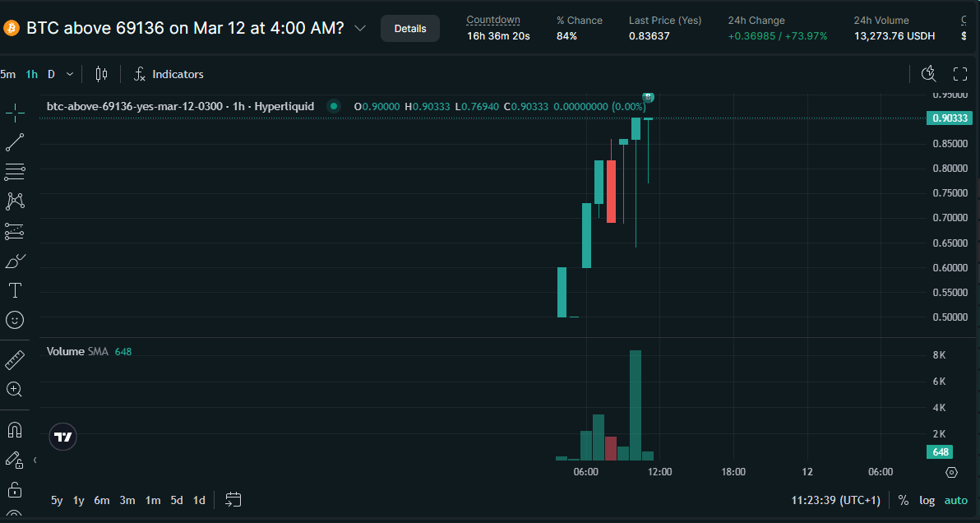
Task: Enter fullscreen chart mode
Action: pos(960,74)
